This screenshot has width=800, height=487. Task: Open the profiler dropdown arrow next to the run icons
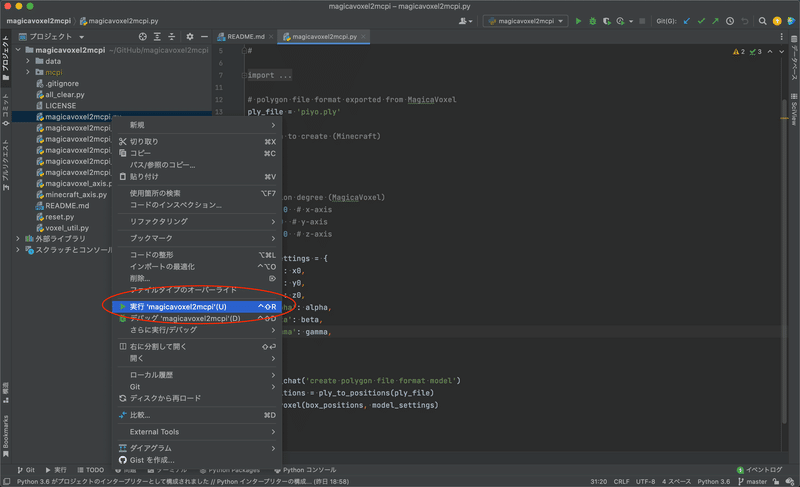click(x=631, y=21)
